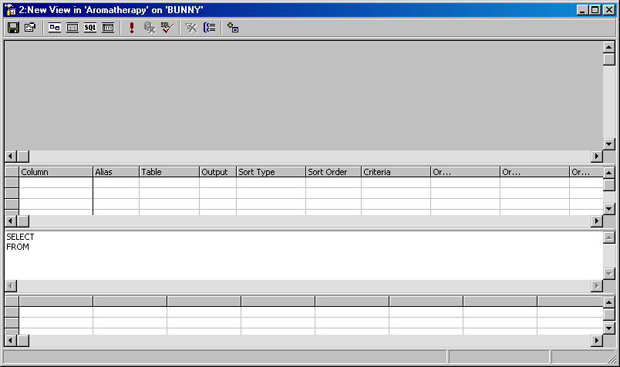Open the Properties icon next to Save

pos(30,28)
